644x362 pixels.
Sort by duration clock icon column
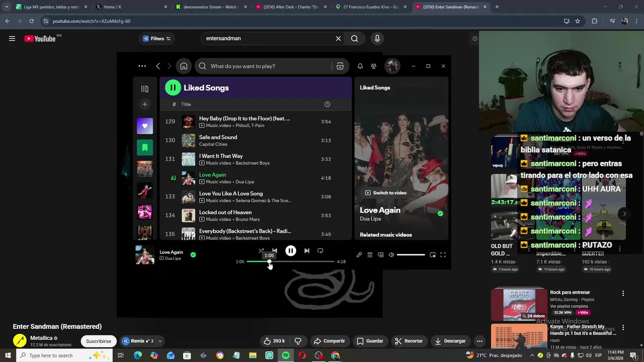(328, 104)
